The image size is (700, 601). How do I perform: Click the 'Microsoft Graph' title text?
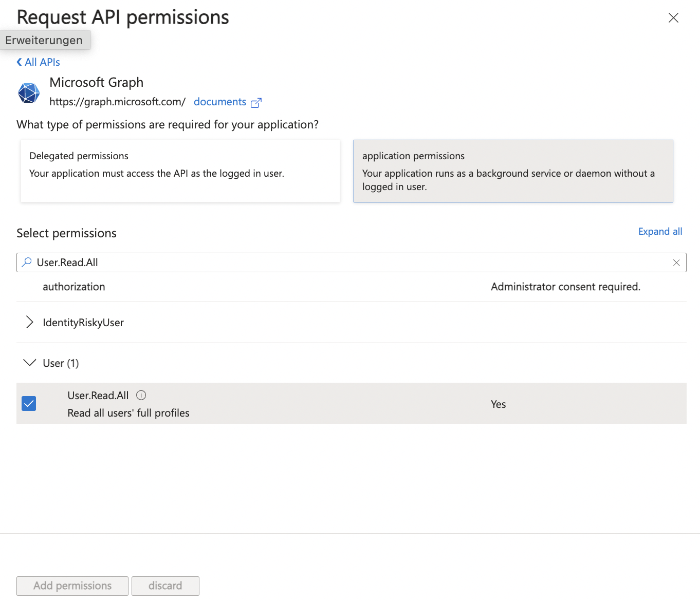[96, 82]
